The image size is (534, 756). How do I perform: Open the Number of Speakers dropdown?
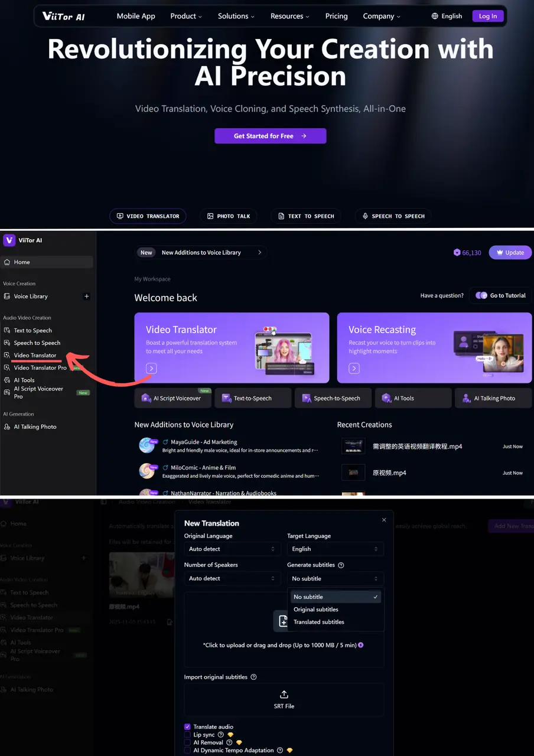click(x=232, y=579)
